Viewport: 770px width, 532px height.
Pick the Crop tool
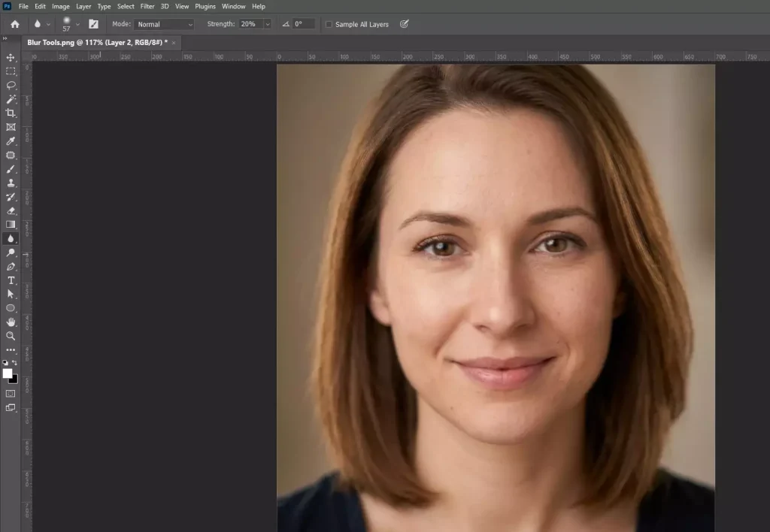[11, 113]
